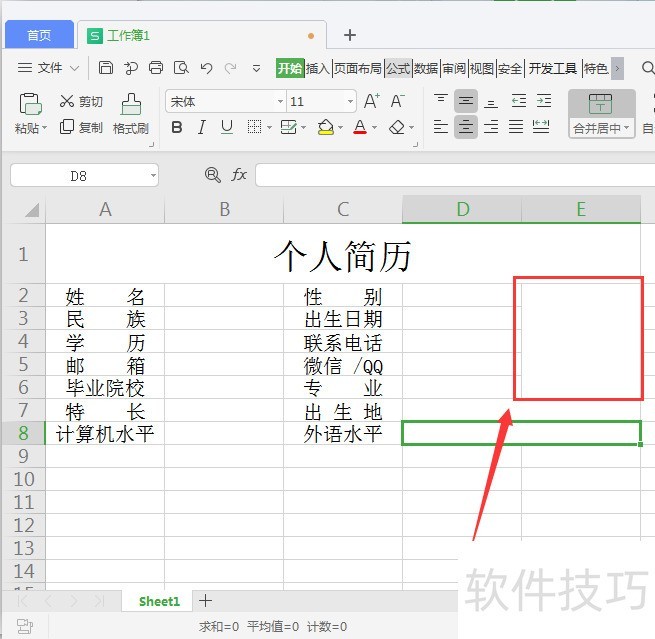Click the Print icon
The image size is (655, 639).
click(x=156, y=68)
